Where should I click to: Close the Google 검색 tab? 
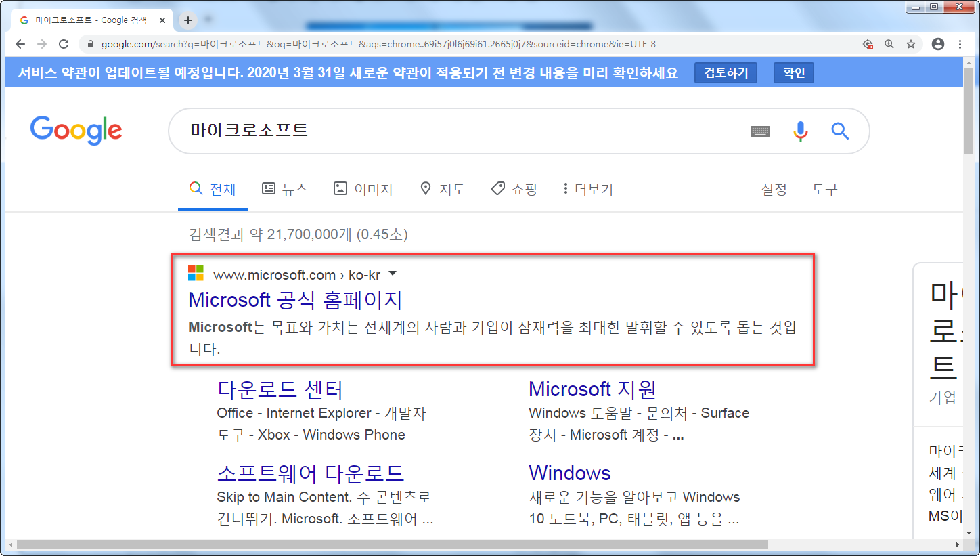click(162, 20)
